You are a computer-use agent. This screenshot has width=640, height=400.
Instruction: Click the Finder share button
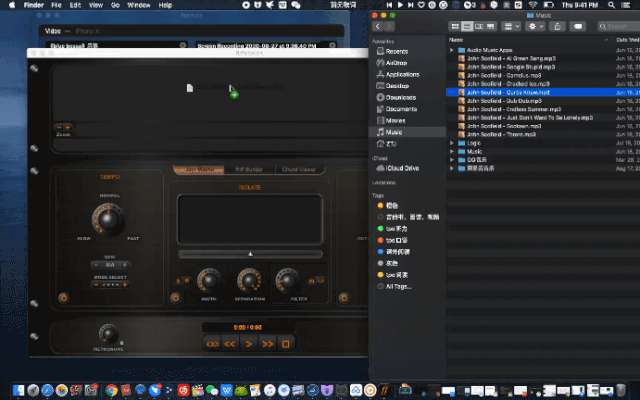pos(557,27)
